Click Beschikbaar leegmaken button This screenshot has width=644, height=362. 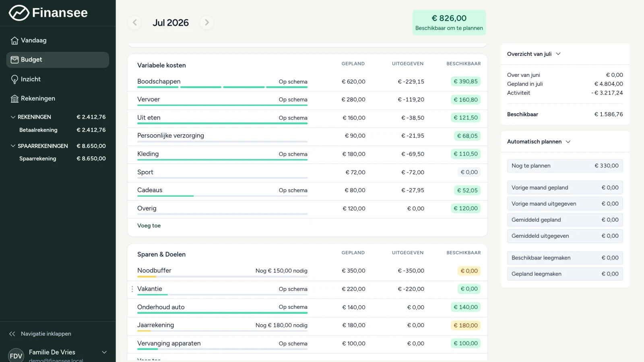(565, 258)
